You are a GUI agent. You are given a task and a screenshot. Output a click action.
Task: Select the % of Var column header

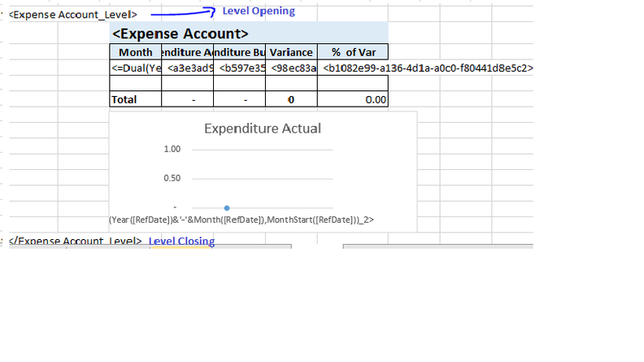pos(353,52)
